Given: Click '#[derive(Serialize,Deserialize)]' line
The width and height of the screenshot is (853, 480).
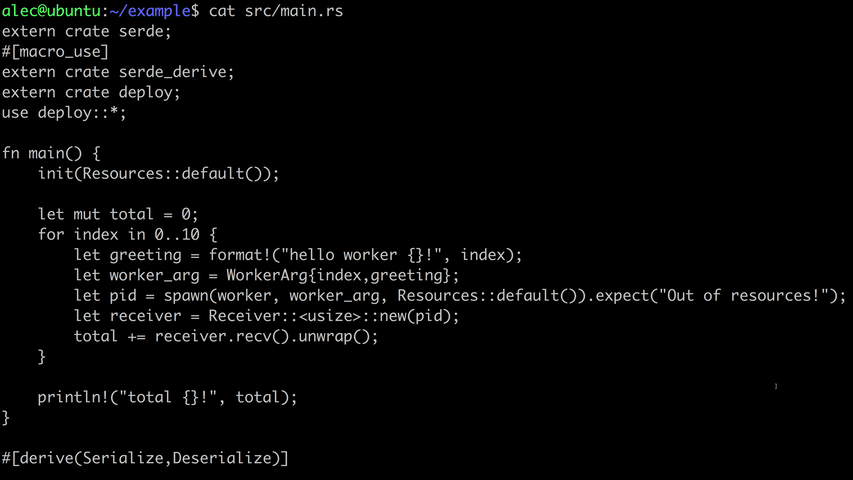Looking at the screenshot, I should (145, 458).
